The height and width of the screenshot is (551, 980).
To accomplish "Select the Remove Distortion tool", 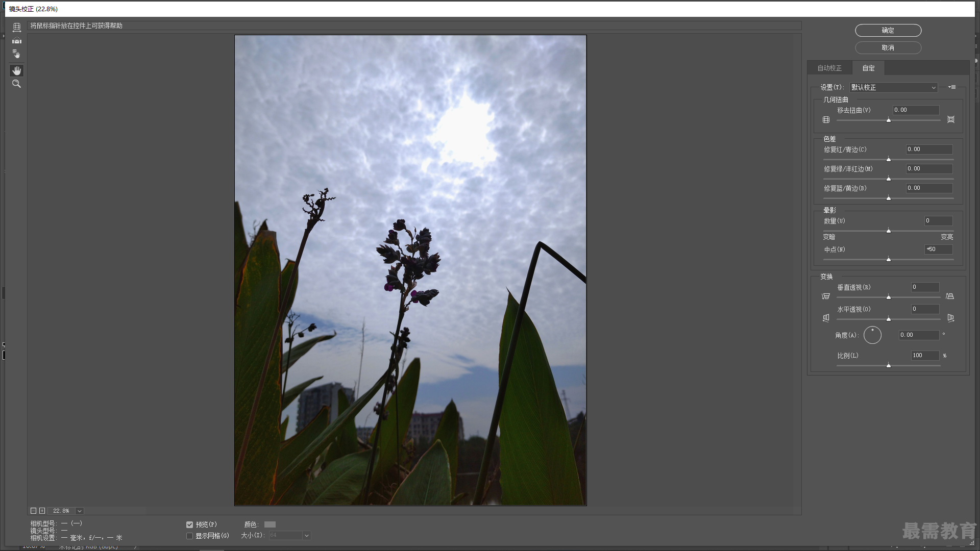I will [x=17, y=28].
